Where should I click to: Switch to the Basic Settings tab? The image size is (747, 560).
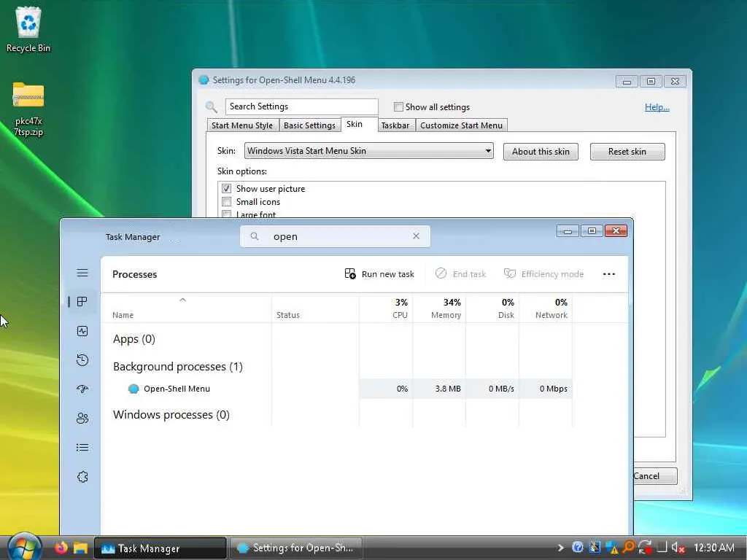click(309, 125)
